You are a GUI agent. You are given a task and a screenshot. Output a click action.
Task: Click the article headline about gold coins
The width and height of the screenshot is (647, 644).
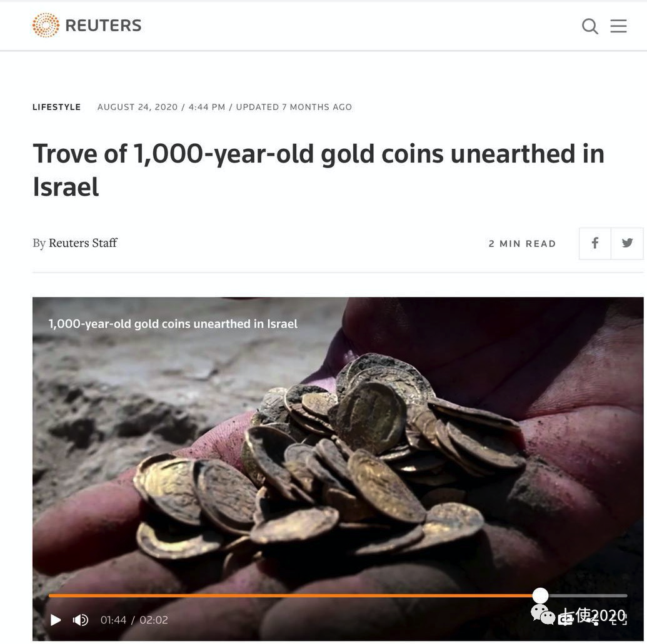318,170
